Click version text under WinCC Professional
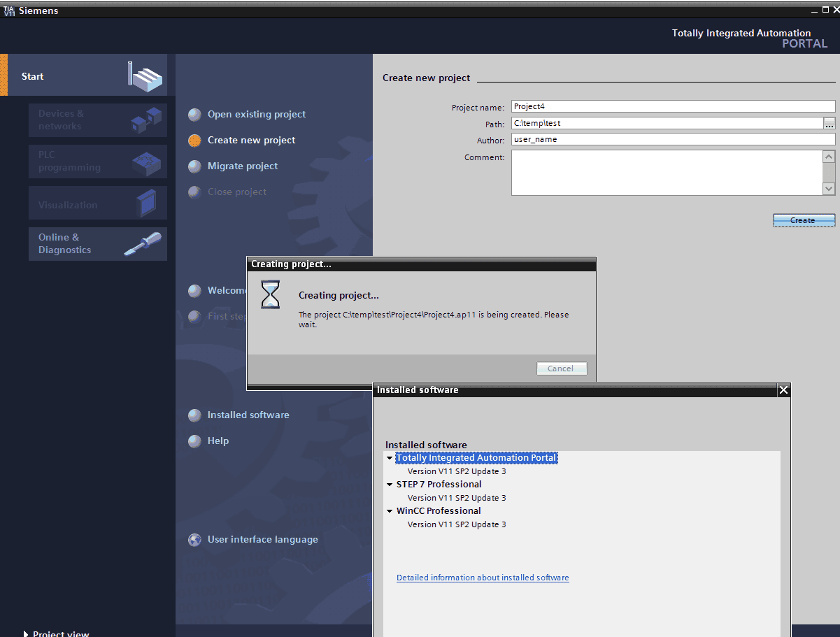Screen dimensions: 840x637 coord(457,524)
